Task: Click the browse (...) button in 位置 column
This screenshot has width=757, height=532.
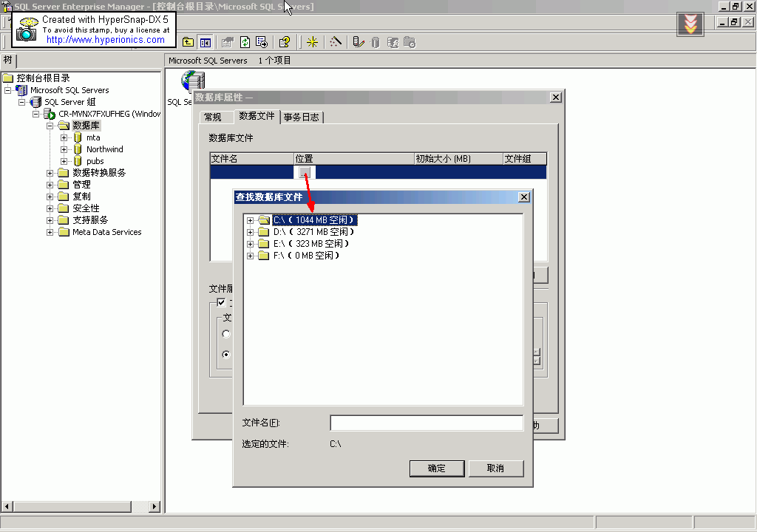Action: point(304,172)
